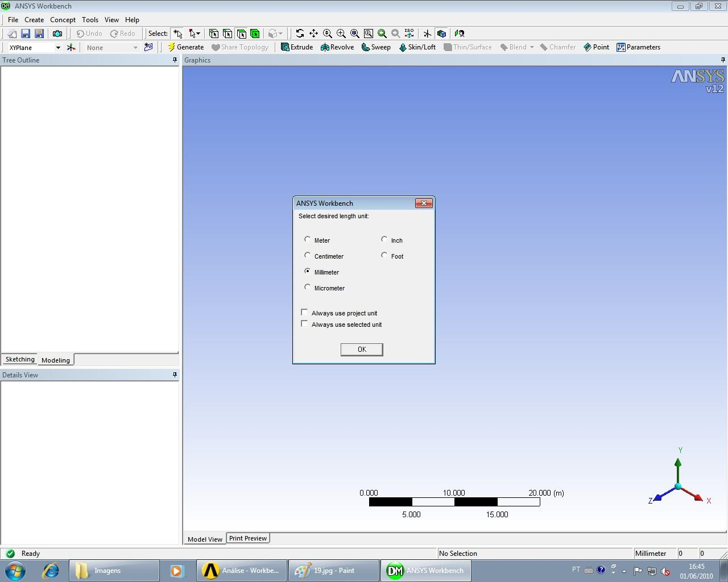
Task: Check Always use selected unit
Action: coord(304,323)
